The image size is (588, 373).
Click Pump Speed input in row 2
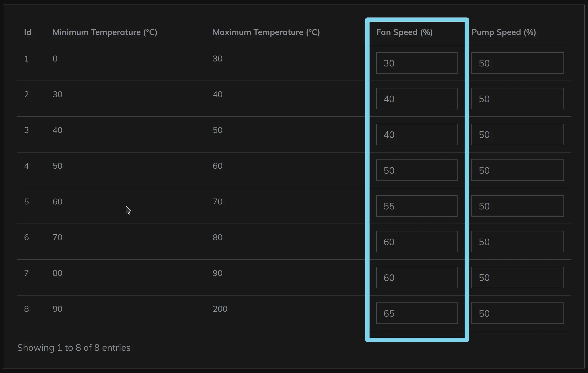[517, 99]
